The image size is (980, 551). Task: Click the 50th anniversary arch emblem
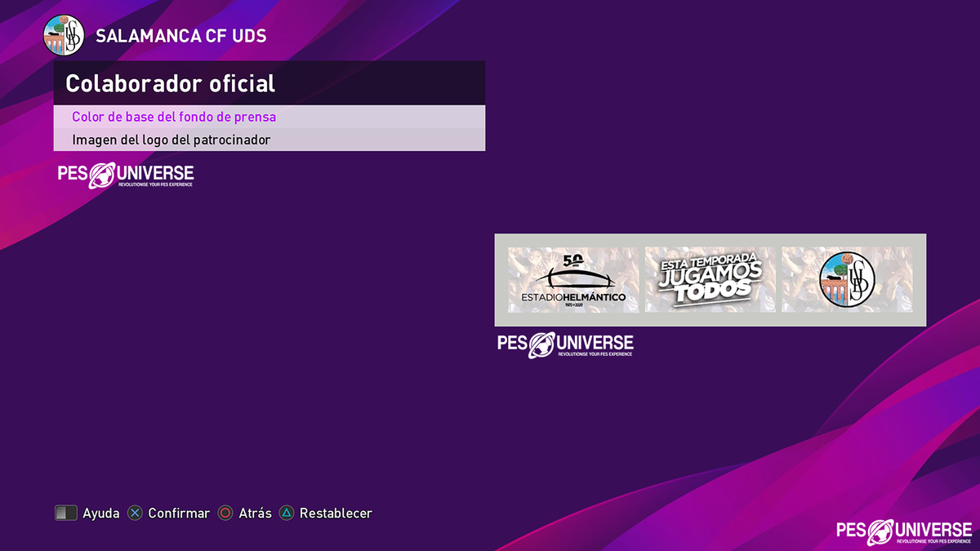(x=573, y=271)
